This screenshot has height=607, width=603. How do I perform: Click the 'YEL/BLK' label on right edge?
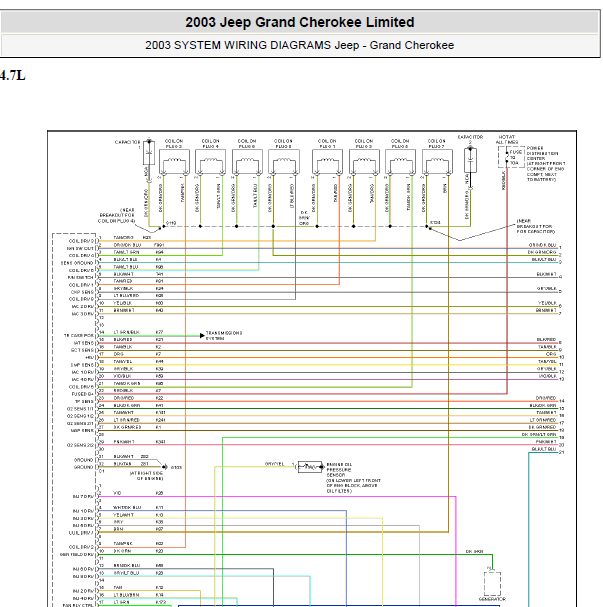pos(548,303)
